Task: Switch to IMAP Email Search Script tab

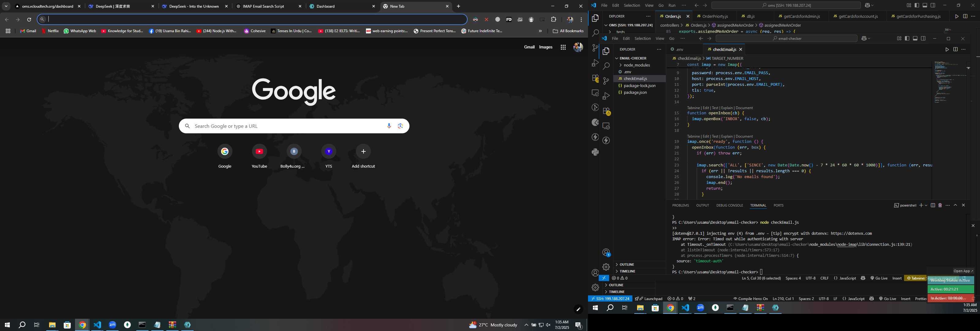Action: [x=268, y=6]
